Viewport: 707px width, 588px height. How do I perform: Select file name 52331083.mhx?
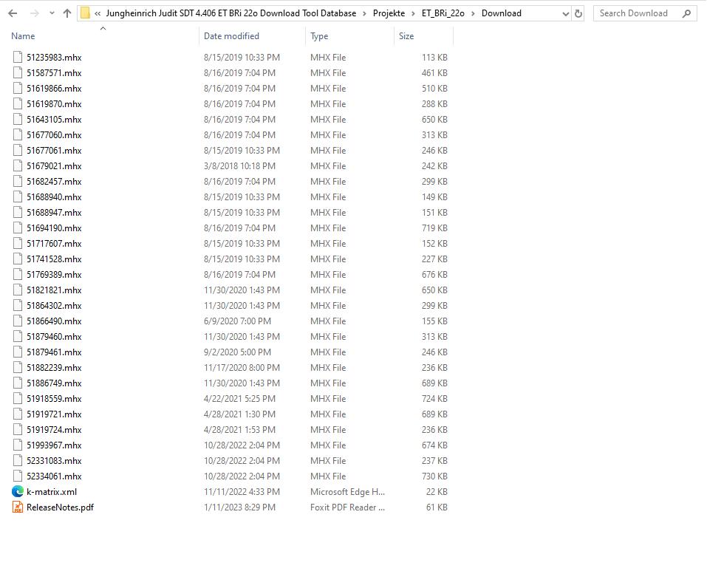point(54,461)
